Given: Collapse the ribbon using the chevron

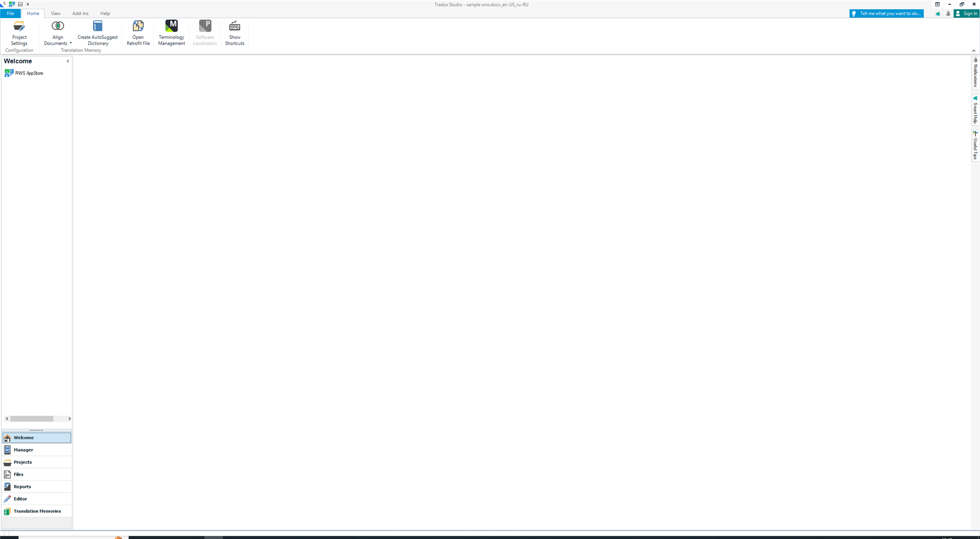Looking at the screenshot, I should (973, 50).
